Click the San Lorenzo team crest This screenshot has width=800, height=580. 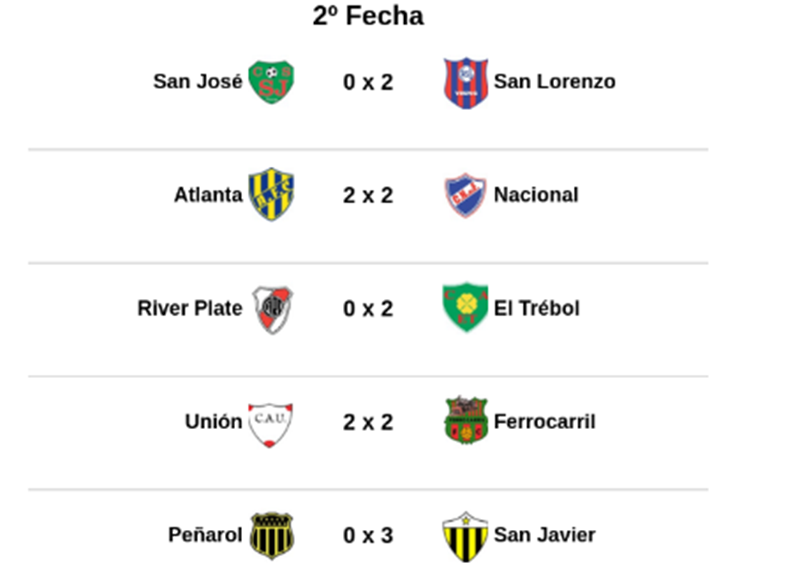pyautogui.click(x=465, y=82)
